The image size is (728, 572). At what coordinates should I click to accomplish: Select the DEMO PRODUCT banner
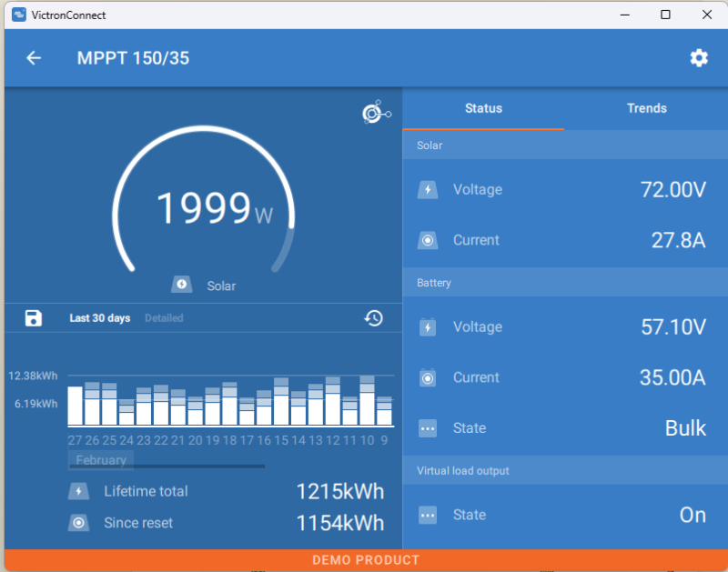click(x=366, y=560)
